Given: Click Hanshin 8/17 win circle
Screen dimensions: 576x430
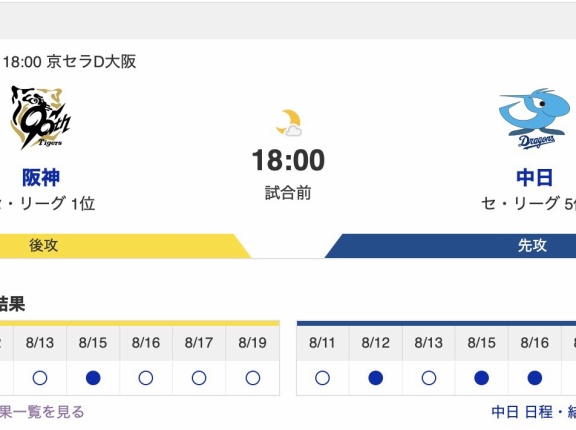Looking at the screenshot, I should click(x=199, y=378).
